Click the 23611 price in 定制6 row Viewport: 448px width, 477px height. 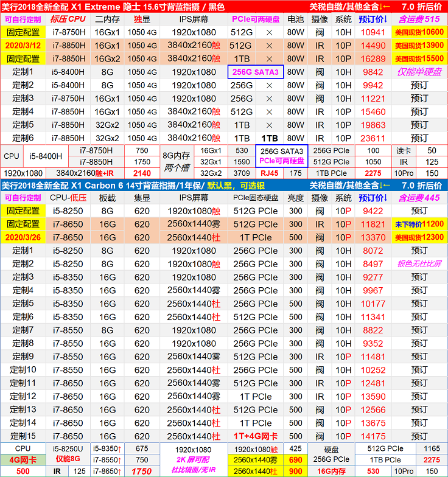point(373,138)
